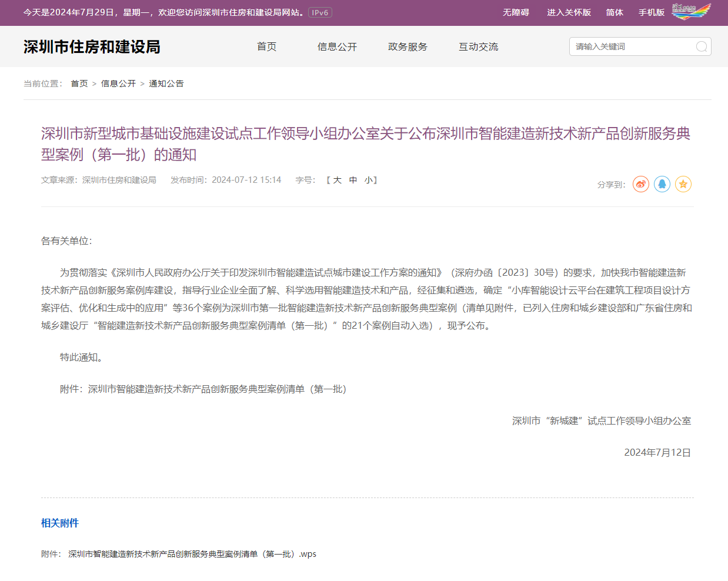Image resolution: width=728 pixels, height=581 pixels.
Task: Open the 信息公开 navigation menu
Action: tap(337, 46)
